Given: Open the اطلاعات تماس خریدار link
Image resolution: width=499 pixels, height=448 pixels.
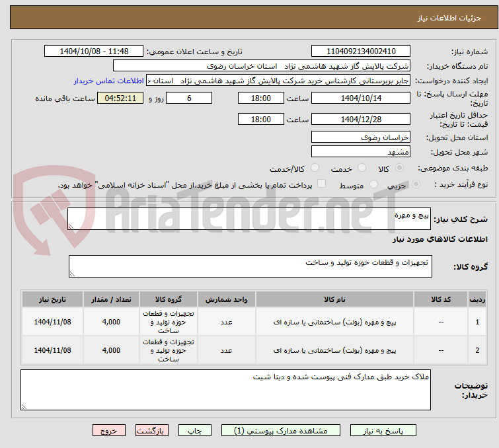Looking at the screenshot, I should (109, 81).
